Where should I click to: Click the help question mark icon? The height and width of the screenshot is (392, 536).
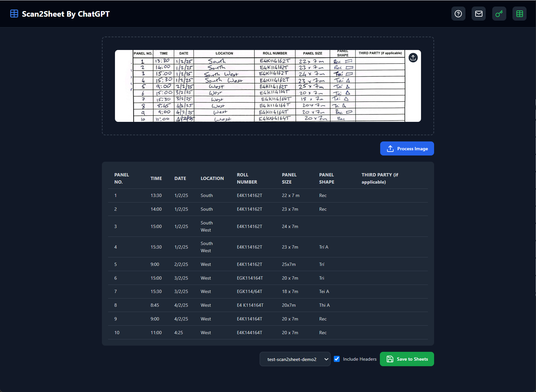458,14
